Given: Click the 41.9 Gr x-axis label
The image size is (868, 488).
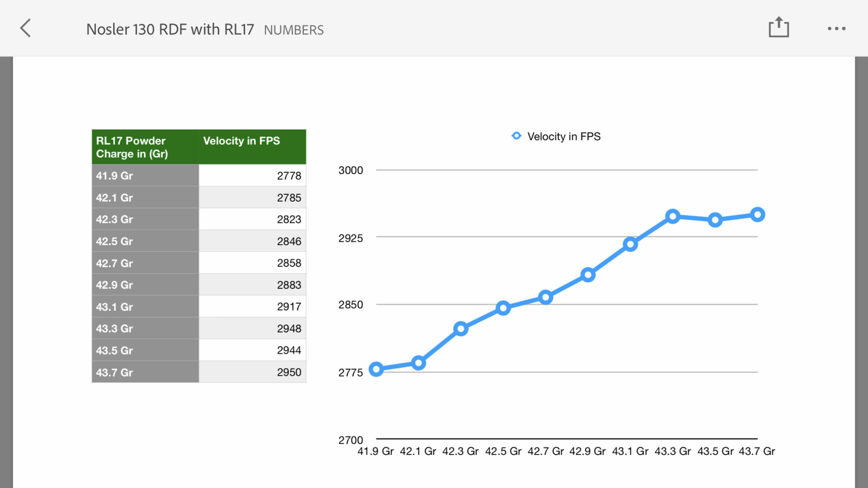Looking at the screenshot, I should pos(376,451).
